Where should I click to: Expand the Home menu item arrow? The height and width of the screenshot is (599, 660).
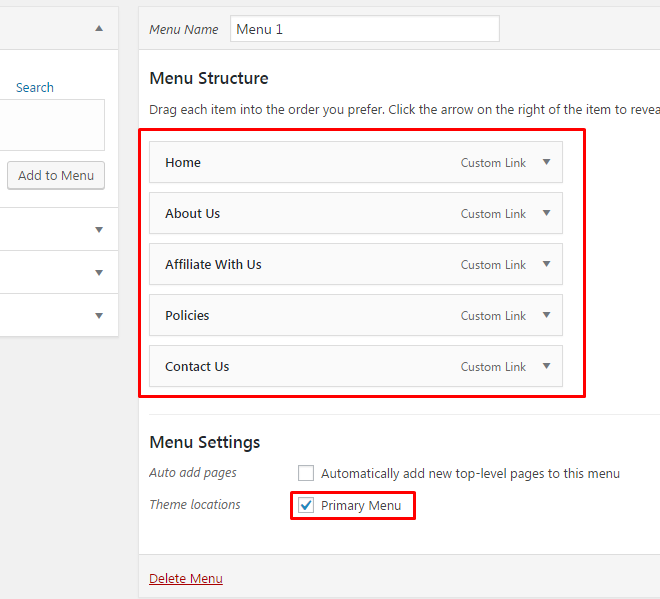click(x=546, y=162)
